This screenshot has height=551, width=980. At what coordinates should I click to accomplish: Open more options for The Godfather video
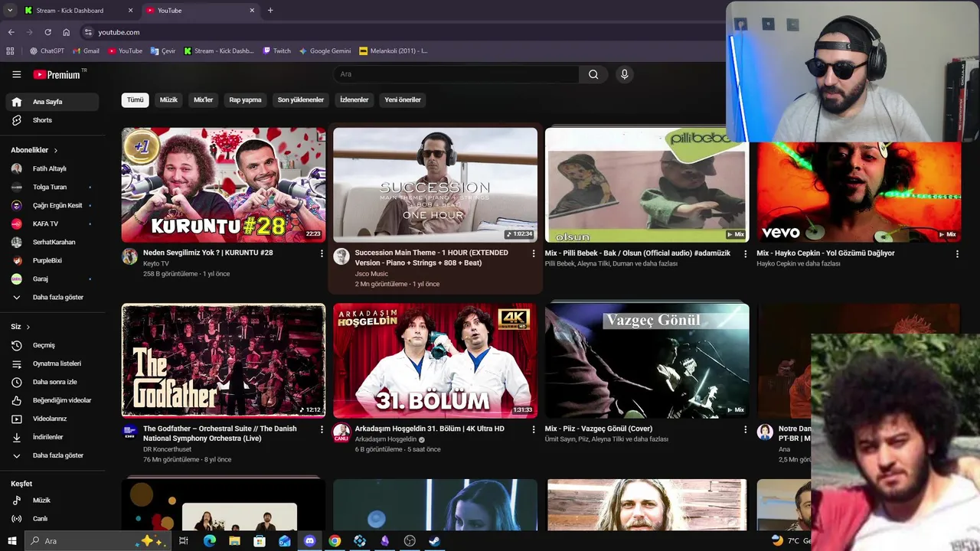click(322, 429)
